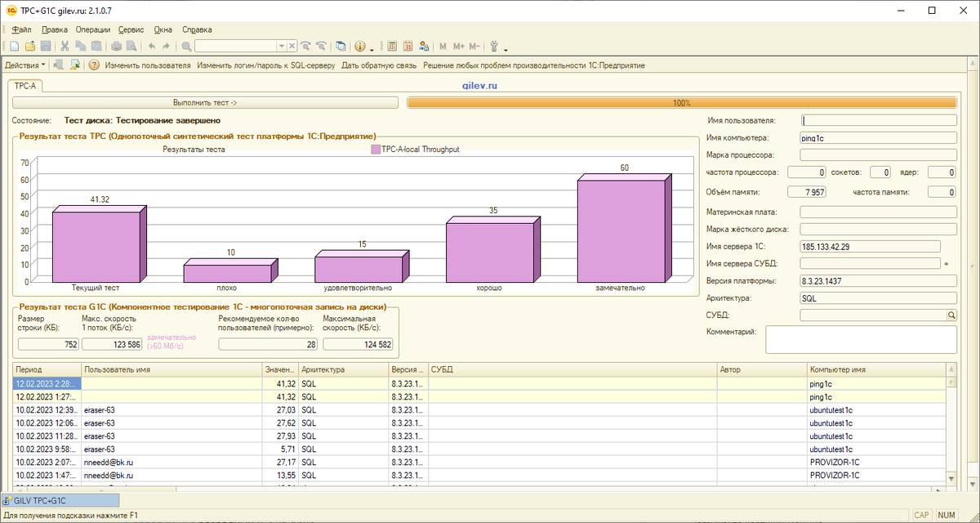Click the first icon after Действия
The width and height of the screenshot is (980, 523).
click(x=59, y=65)
